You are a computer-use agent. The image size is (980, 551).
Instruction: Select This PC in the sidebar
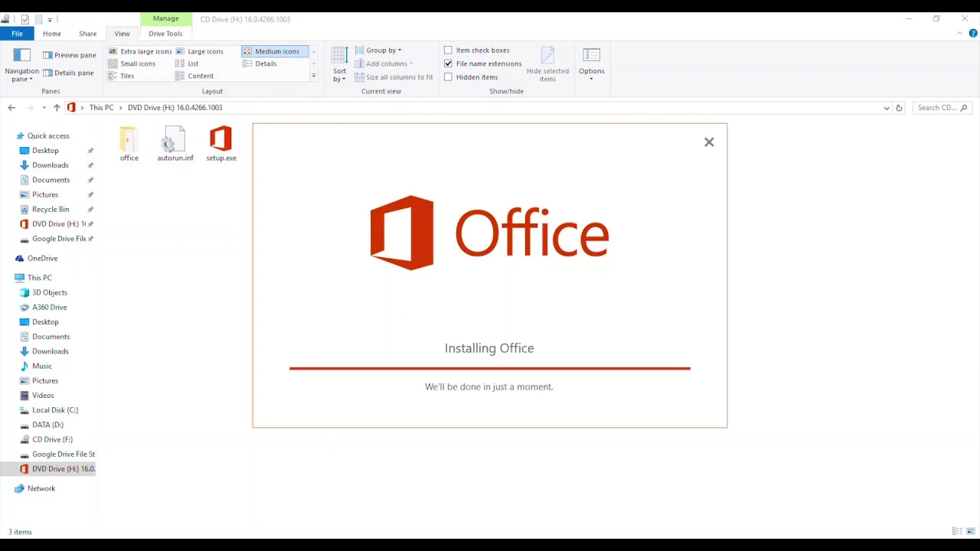(x=39, y=278)
